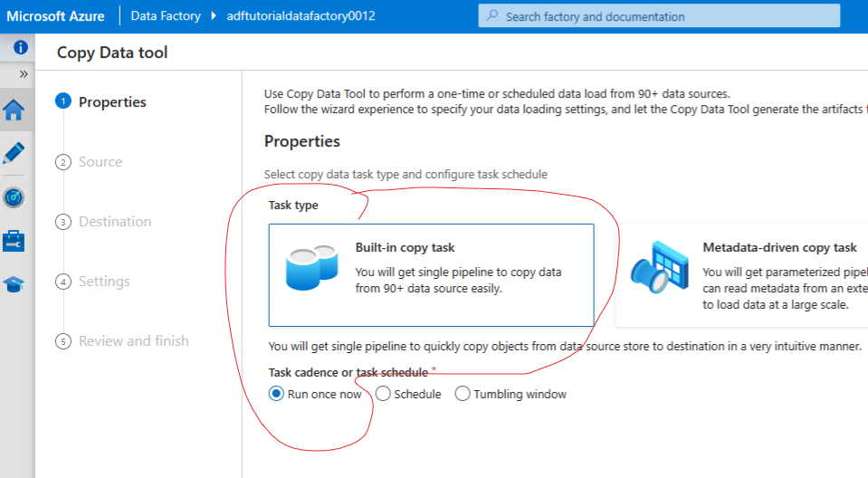Open the Monitor gauge hub
Image resolution: width=868 pixels, height=478 pixels.
click(x=14, y=197)
